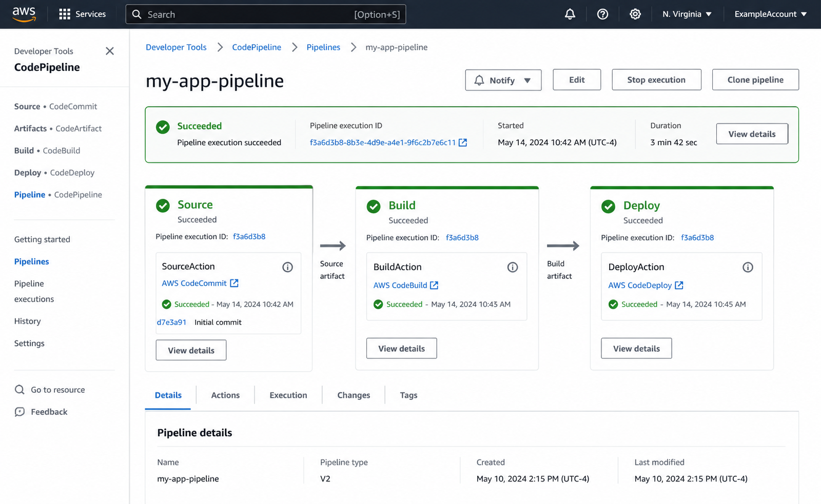Viewport: 821px width, 504px height.
Task: Click the Deploy stage green check icon
Action: [609, 207]
